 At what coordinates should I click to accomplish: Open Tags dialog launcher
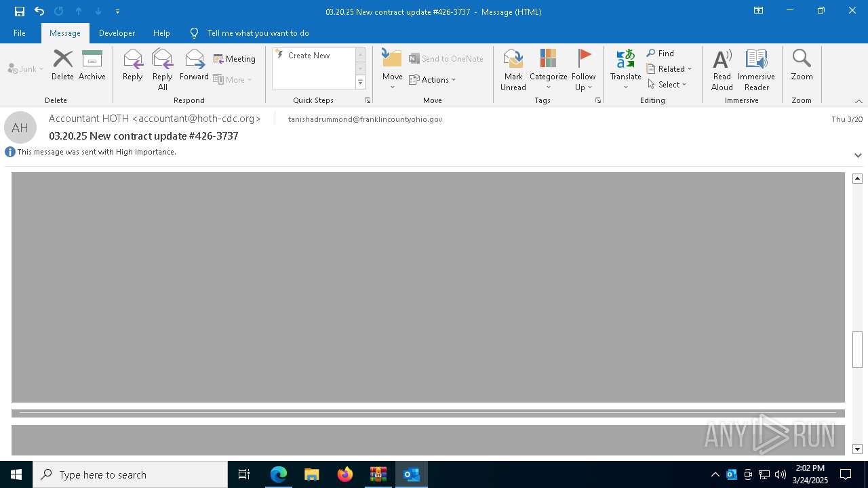tap(598, 100)
